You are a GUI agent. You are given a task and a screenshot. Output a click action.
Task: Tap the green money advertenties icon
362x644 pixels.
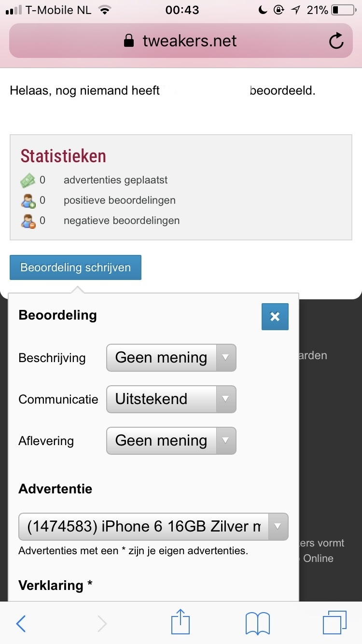[28, 181]
